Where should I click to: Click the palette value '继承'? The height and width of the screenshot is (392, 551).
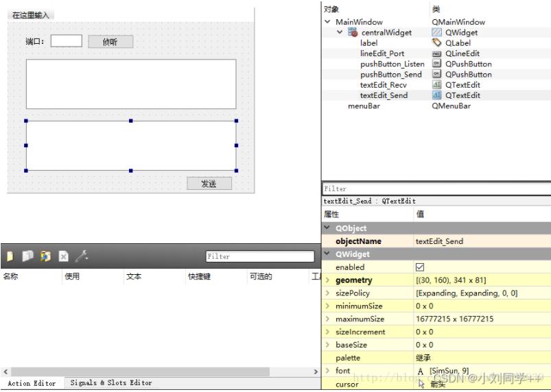(423, 358)
